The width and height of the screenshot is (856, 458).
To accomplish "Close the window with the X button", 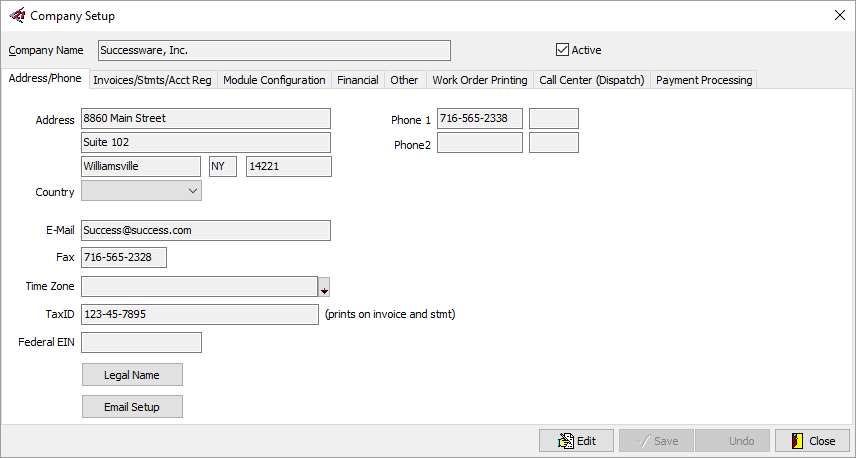I will (x=840, y=15).
